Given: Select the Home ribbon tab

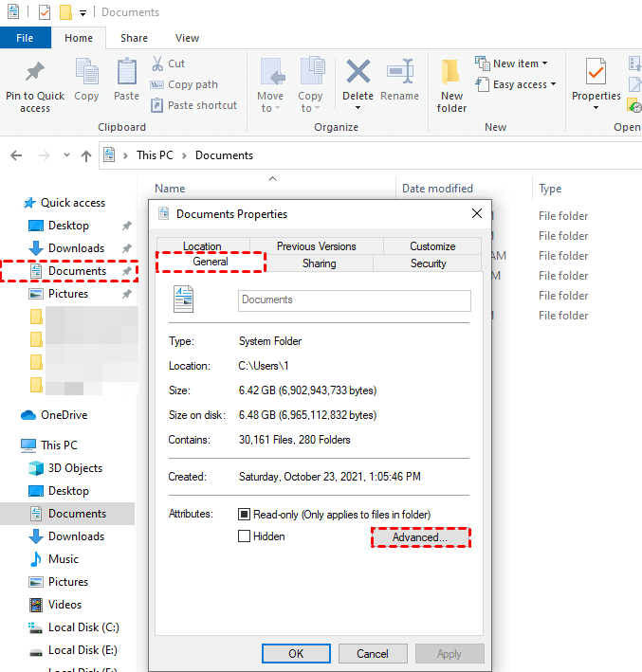Looking at the screenshot, I should pos(79,38).
